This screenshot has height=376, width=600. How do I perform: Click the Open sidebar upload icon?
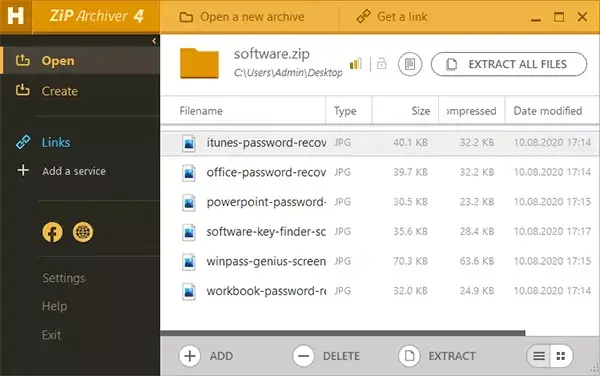23,60
